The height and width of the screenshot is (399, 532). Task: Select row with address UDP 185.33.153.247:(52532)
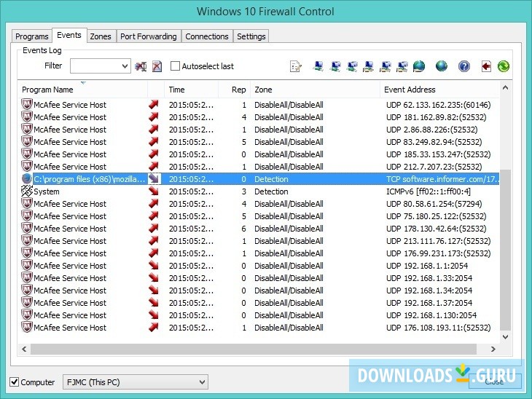pyautogui.click(x=259, y=154)
